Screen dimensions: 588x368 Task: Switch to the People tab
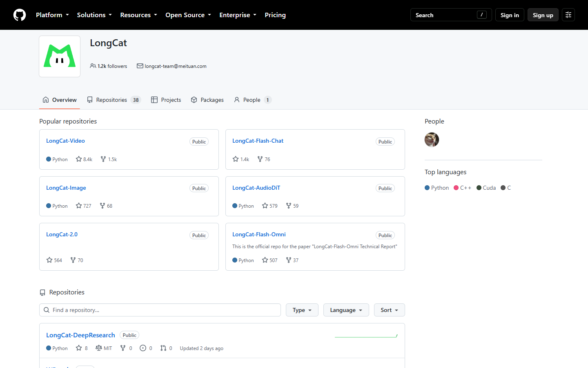253,100
